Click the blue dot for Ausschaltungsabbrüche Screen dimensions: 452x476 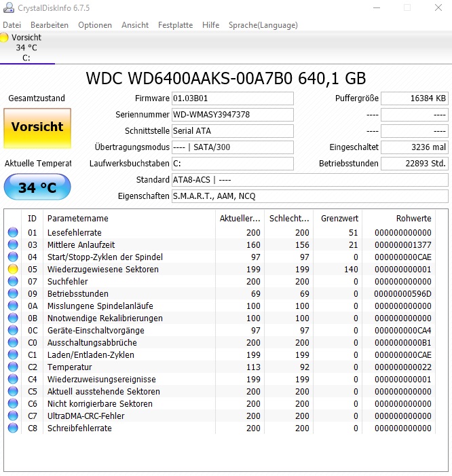tap(13, 342)
